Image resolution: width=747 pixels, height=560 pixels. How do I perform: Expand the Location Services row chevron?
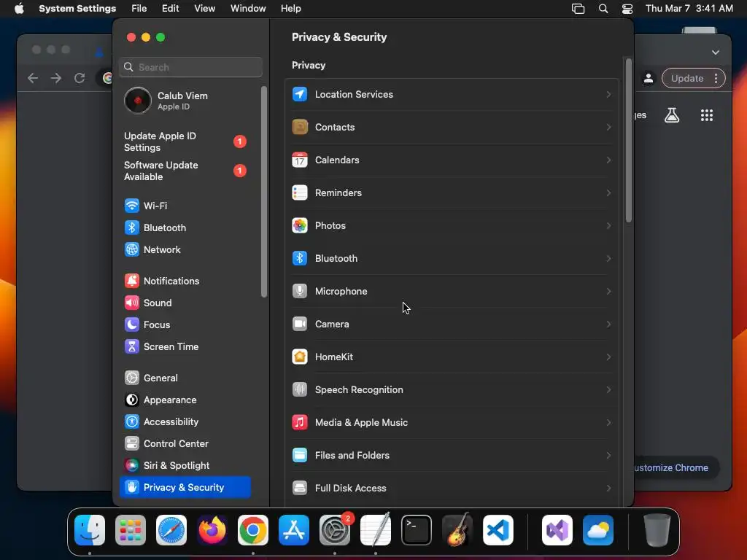(x=608, y=94)
